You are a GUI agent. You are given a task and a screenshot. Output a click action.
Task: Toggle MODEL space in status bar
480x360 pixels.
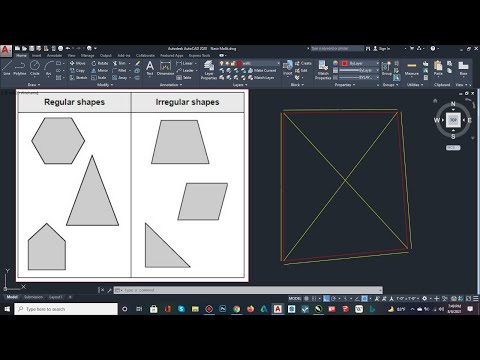(x=295, y=298)
